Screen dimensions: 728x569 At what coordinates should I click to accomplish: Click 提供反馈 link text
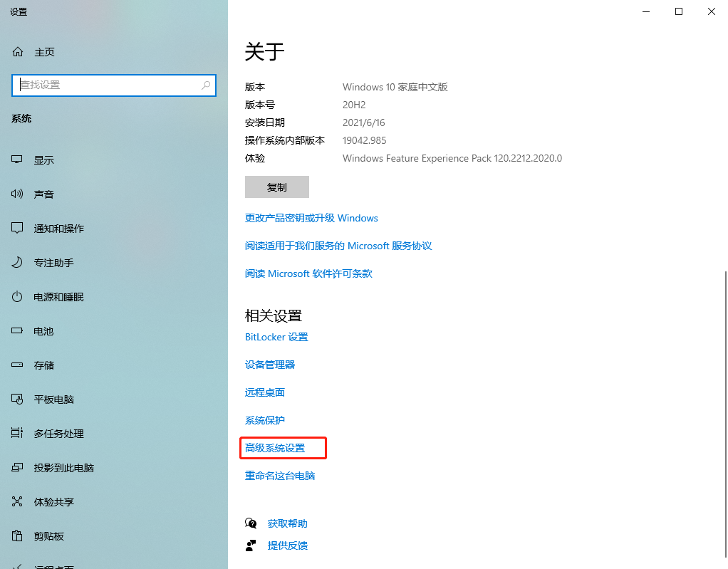pyautogui.click(x=287, y=545)
